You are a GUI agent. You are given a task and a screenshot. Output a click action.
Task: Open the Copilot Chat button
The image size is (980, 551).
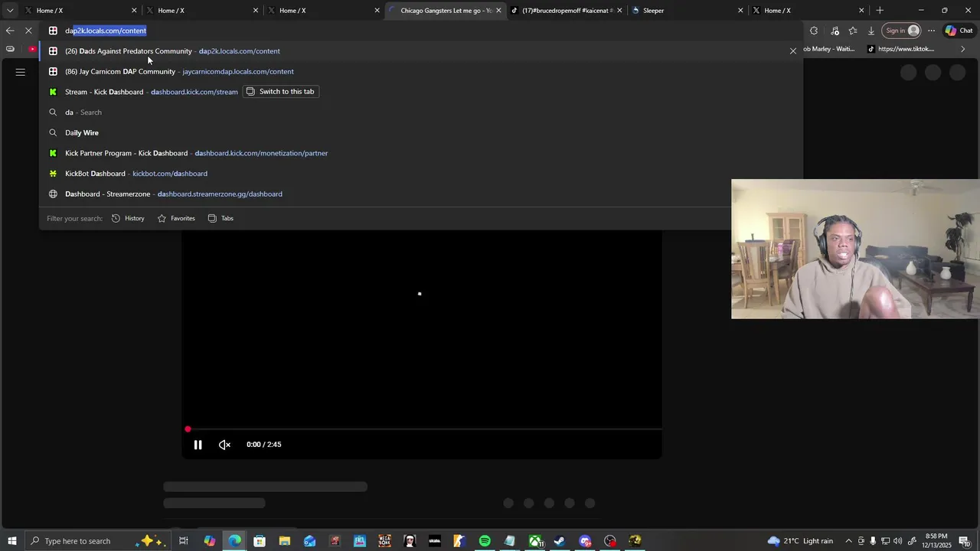pyautogui.click(x=959, y=31)
